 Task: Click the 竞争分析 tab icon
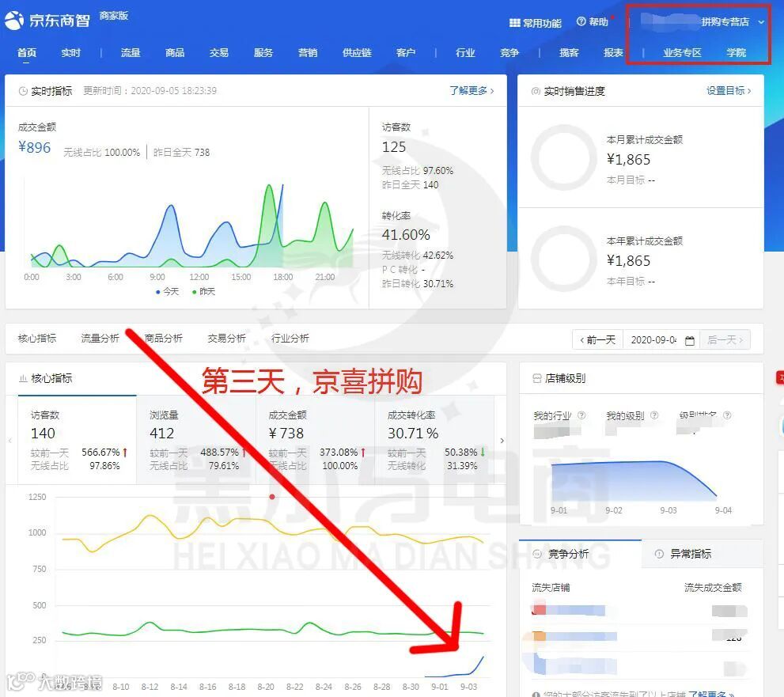(x=537, y=554)
